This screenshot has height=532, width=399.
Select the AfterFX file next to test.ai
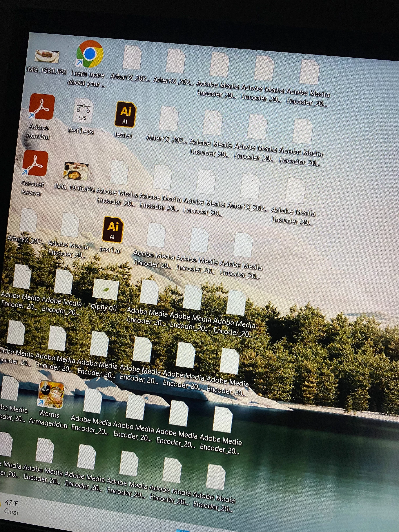(x=169, y=119)
